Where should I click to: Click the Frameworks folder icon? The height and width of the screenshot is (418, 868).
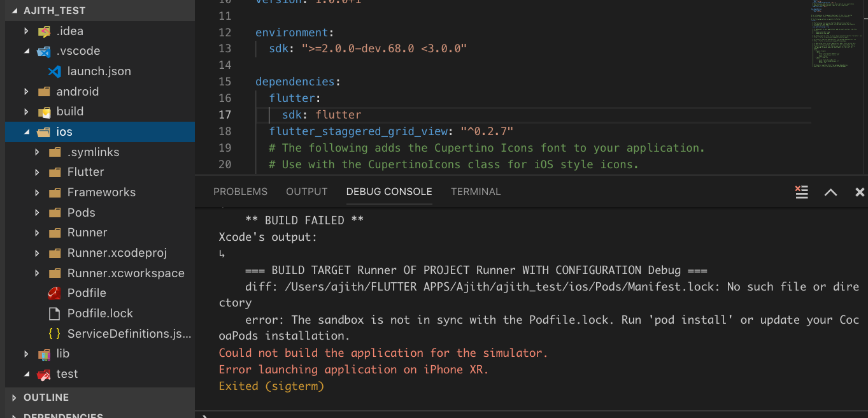click(x=55, y=192)
